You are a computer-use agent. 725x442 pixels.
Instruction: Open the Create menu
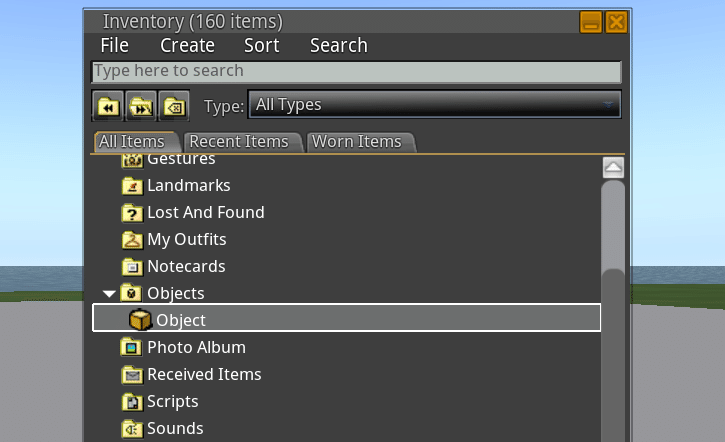[x=187, y=46]
